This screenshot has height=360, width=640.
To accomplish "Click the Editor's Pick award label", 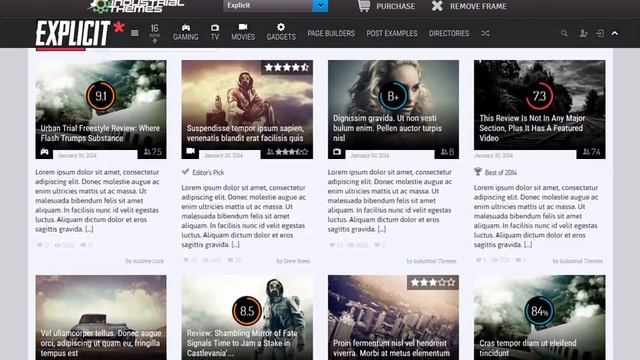I will 203,172.
